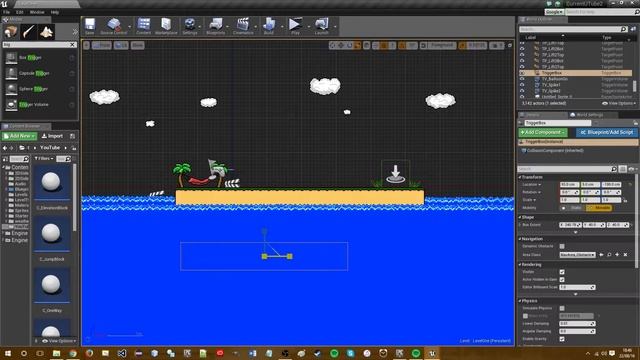The height and width of the screenshot is (360, 640).
Task: Open Chrome from the Windows taskbar
Action: point(73,353)
